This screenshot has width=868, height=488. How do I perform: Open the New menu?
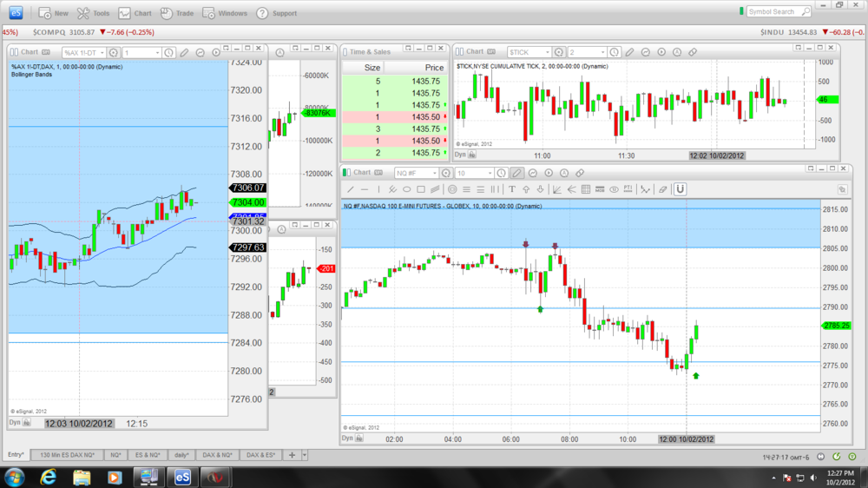[x=54, y=13]
